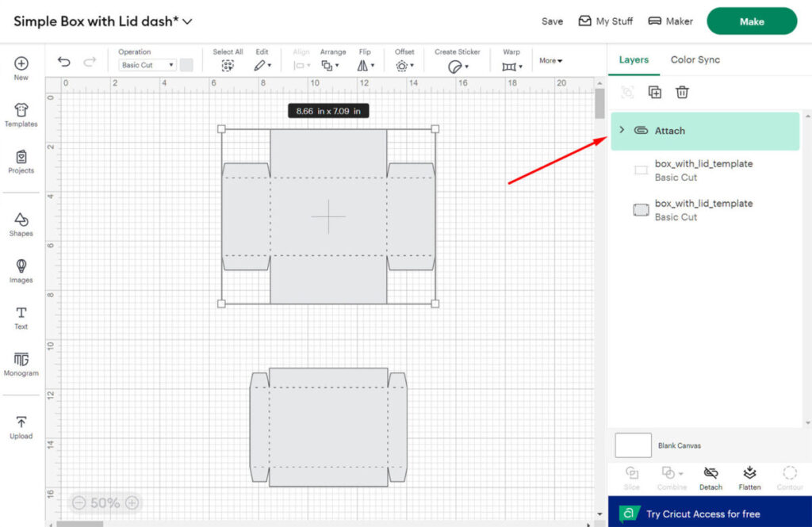Click Detach in the bottom panel
The height and width of the screenshot is (527, 812).
coord(710,477)
